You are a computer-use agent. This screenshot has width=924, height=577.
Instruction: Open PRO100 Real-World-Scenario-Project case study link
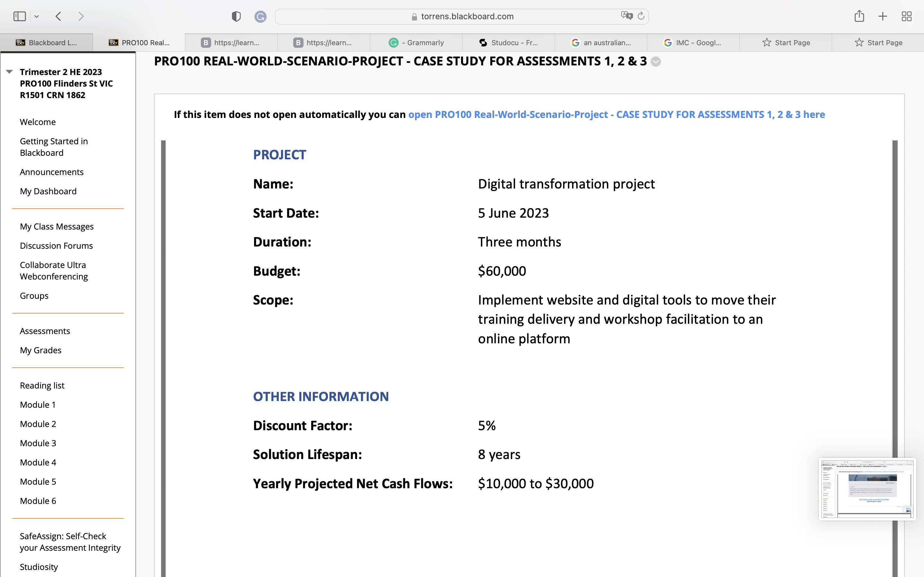(617, 114)
